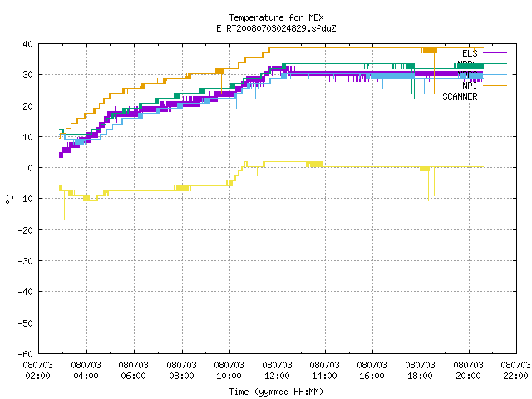Click the x-axis tick label 16:00
The width and height of the screenshot is (532, 399).
(x=372, y=376)
